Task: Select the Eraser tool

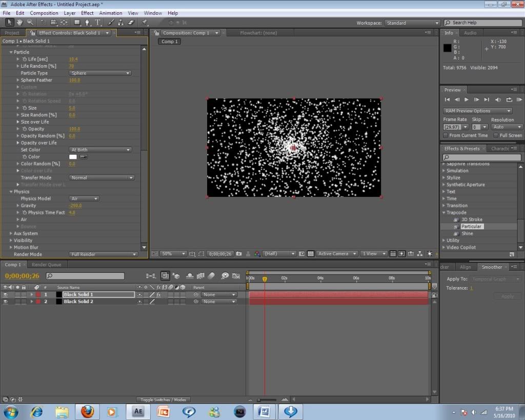Action: tap(130, 23)
